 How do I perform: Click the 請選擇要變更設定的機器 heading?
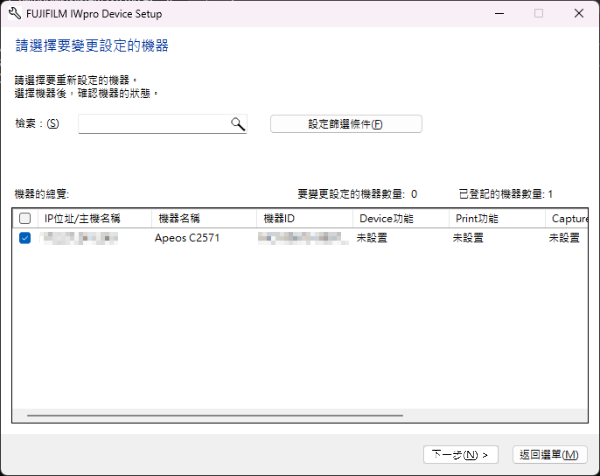[x=92, y=46]
